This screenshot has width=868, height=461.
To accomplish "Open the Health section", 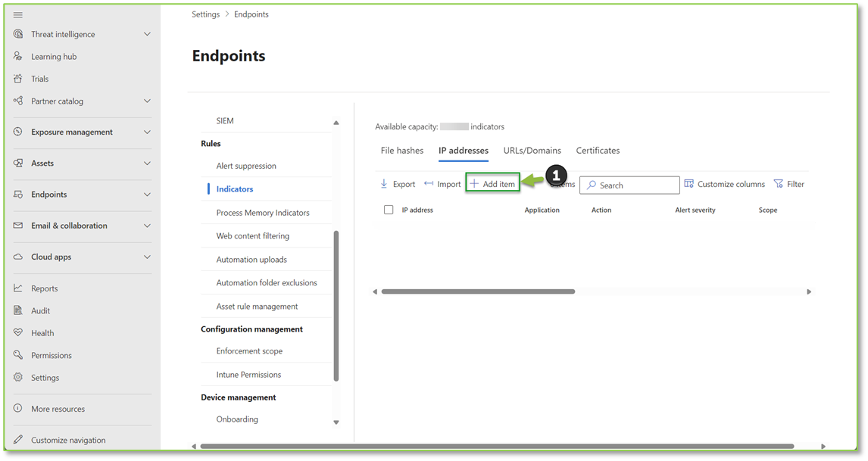I will click(39, 332).
